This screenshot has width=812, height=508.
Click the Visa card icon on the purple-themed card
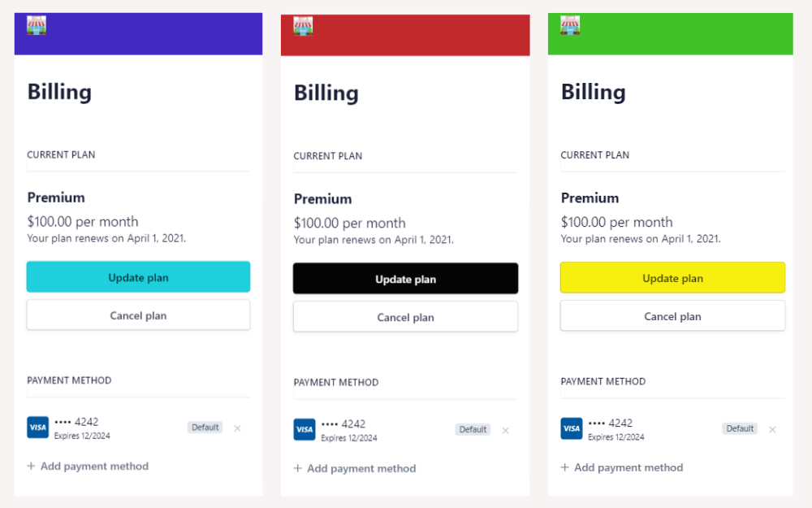point(37,427)
